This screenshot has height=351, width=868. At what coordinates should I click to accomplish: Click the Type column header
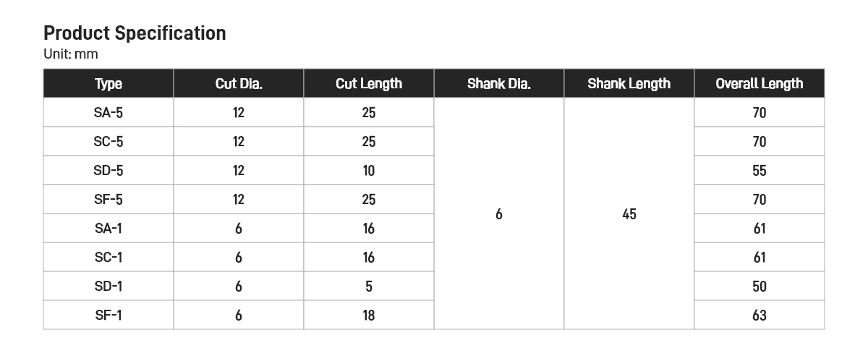[109, 84]
